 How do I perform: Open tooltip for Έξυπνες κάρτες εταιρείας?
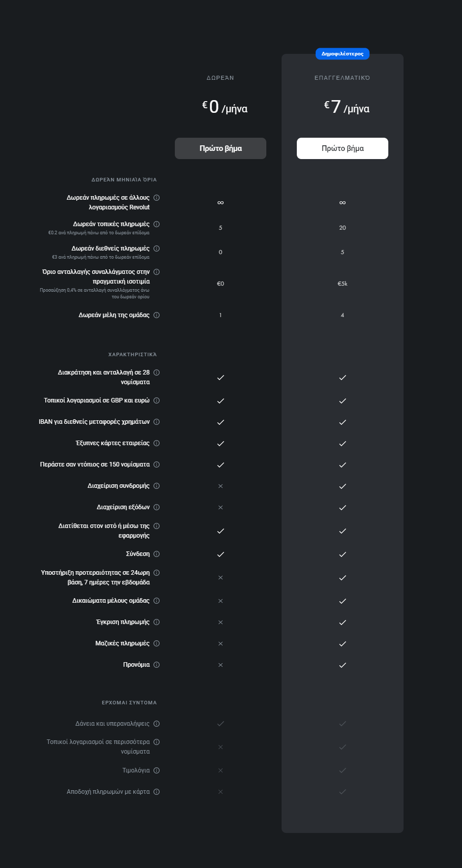tap(157, 443)
